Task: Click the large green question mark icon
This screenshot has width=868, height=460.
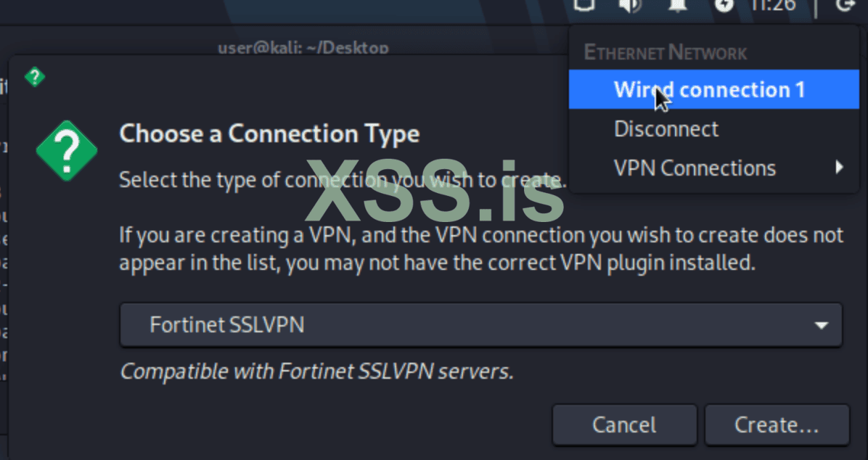Action: coord(66,150)
